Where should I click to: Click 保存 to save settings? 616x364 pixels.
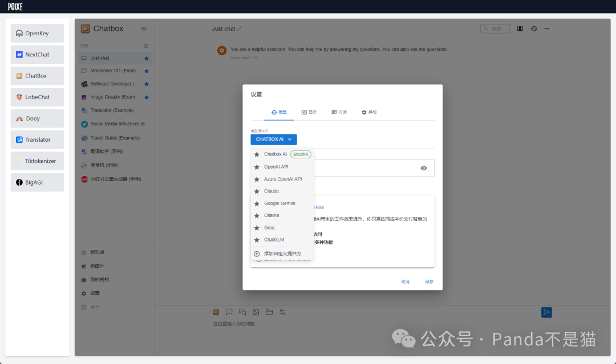click(x=429, y=281)
